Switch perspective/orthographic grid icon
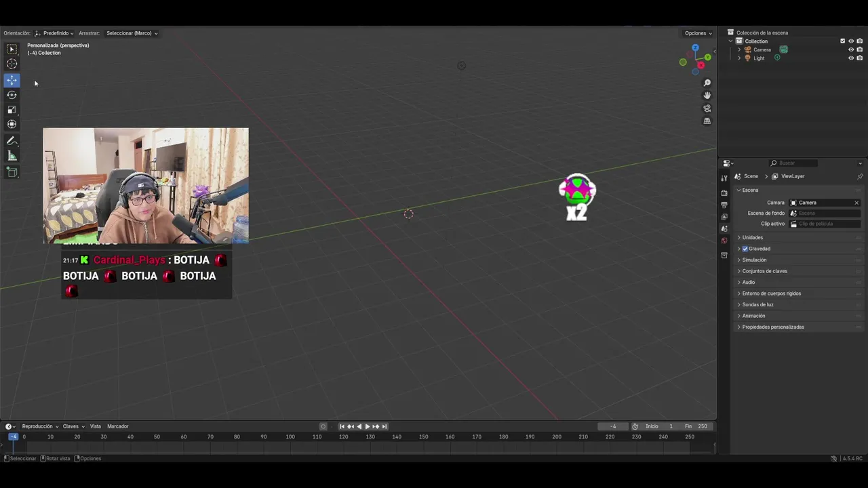Image resolution: width=868 pixels, height=488 pixels. tap(707, 121)
